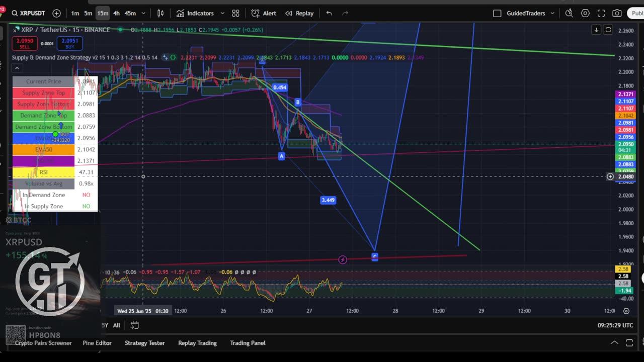The height and width of the screenshot is (362, 644).
Task: Select the pattern point B label
Action: pyautogui.click(x=298, y=102)
